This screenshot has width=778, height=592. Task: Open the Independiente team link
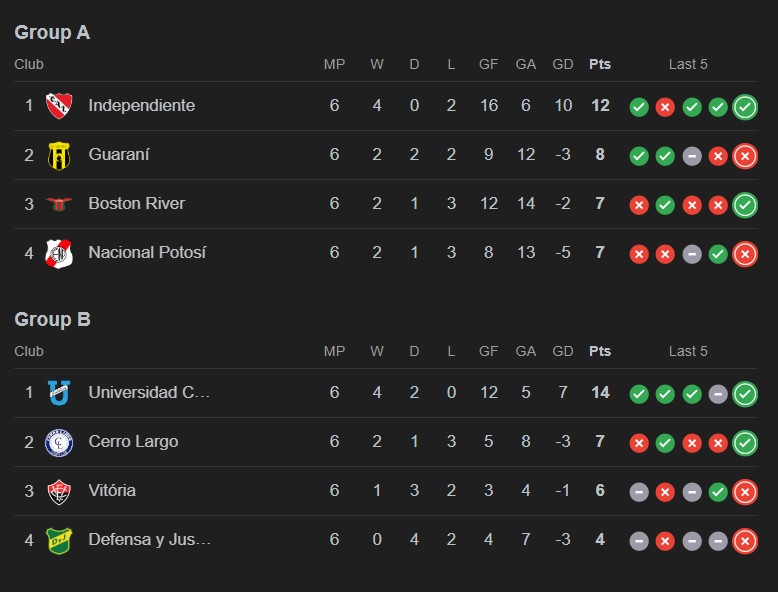[x=141, y=105]
